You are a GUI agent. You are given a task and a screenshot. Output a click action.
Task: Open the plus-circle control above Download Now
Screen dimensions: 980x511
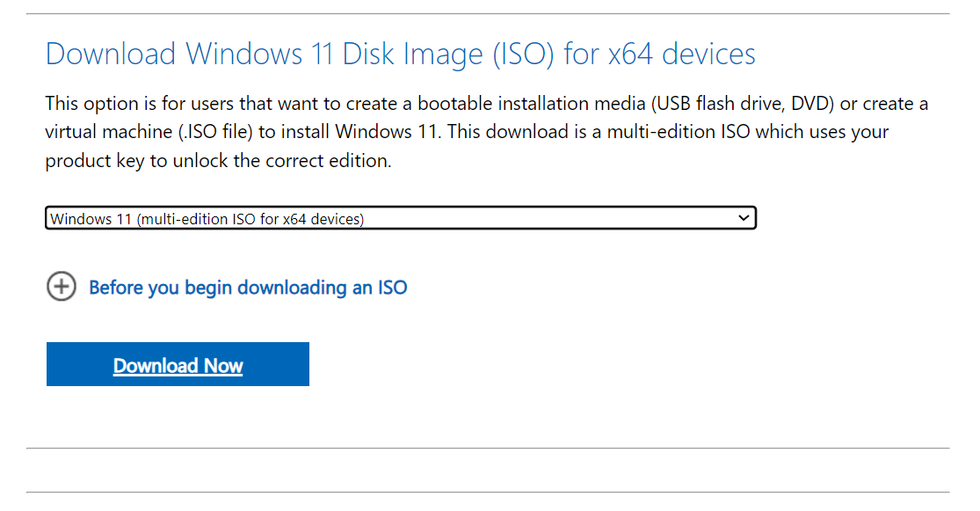(x=62, y=287)
